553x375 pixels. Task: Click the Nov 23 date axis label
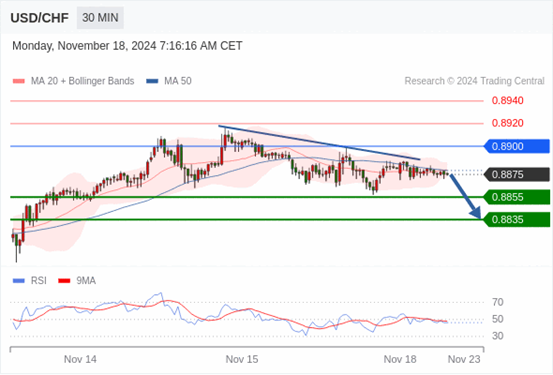(464, 359)
